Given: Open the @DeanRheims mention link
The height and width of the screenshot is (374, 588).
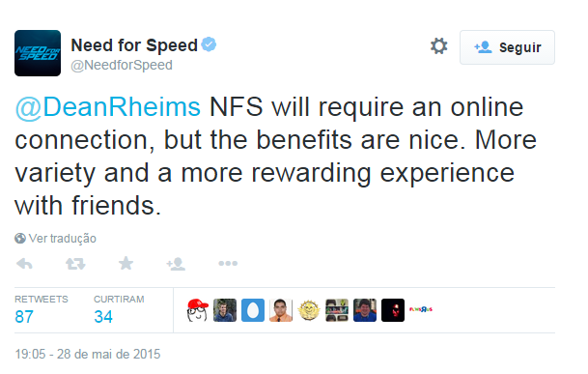Looking at the screenshot, I should click(107, 107).
